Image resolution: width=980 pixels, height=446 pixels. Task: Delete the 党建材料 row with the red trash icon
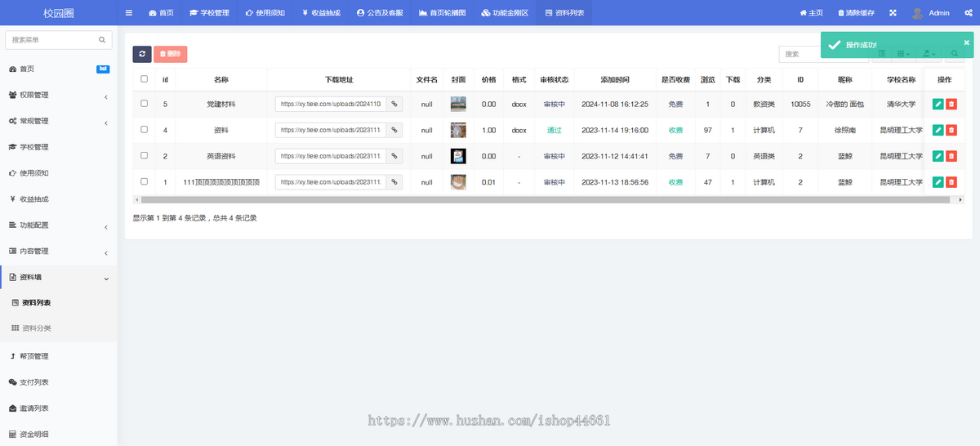[x=951, y=104]
